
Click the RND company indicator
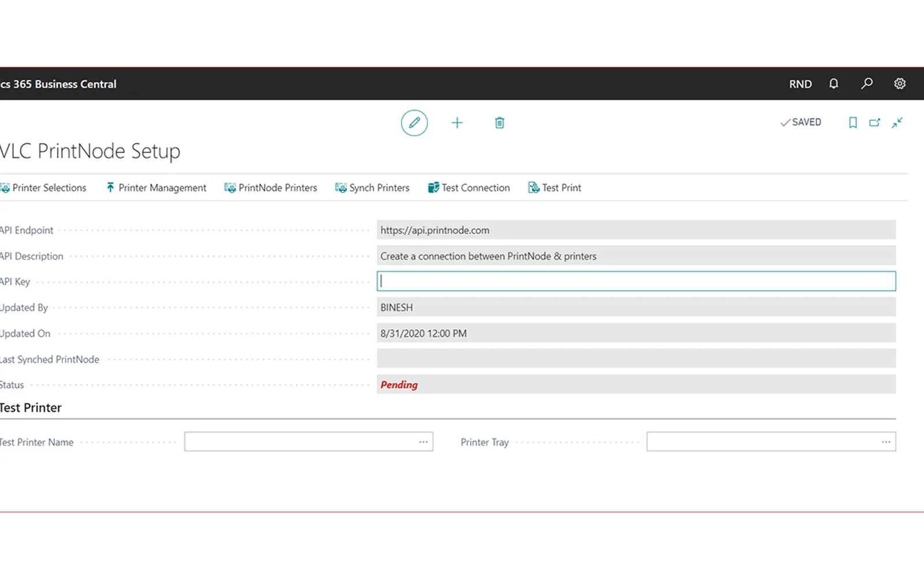(x=800, y=84)
